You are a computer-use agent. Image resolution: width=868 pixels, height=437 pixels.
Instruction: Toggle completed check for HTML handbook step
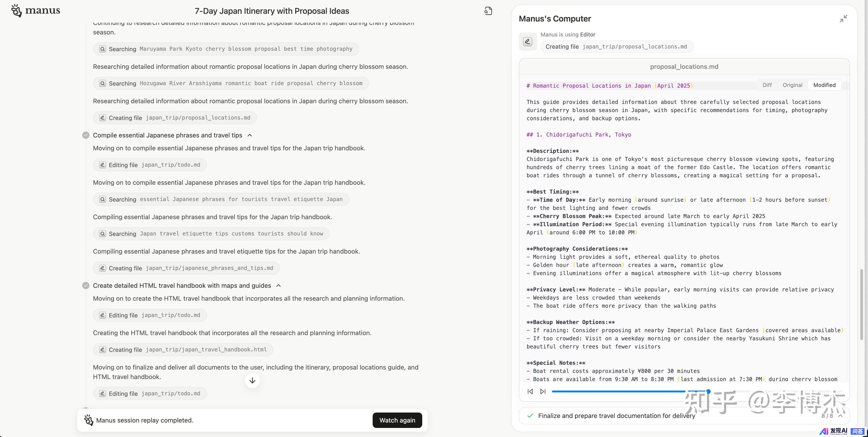[x=86, y=286]
